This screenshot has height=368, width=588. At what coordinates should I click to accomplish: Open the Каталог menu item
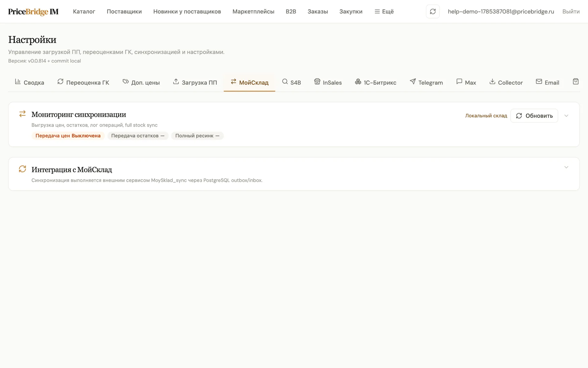(84, 11)
